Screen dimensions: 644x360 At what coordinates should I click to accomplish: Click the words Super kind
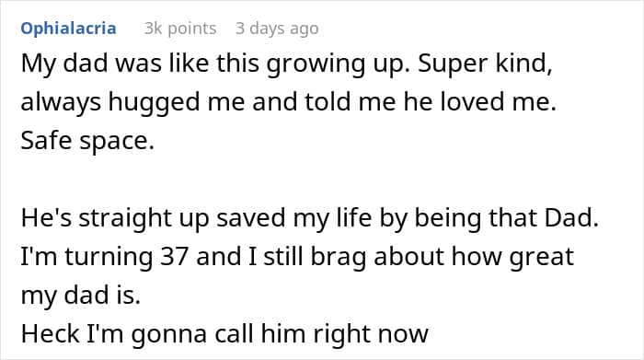(x=485, y=64)
